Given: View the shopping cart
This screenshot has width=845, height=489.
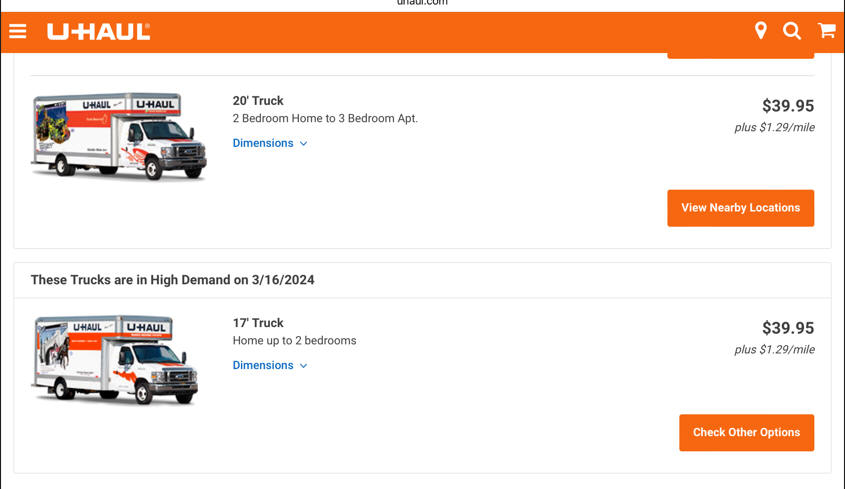Looking at the screenshot, I should 827,30.
